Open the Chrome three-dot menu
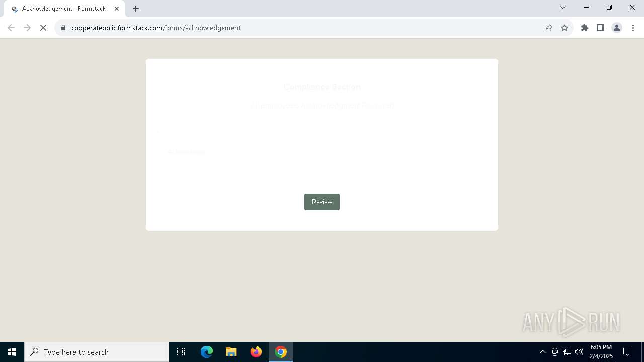Image resolution: width=644 pixels, height=362 pixels. click(x=633, y=28)
